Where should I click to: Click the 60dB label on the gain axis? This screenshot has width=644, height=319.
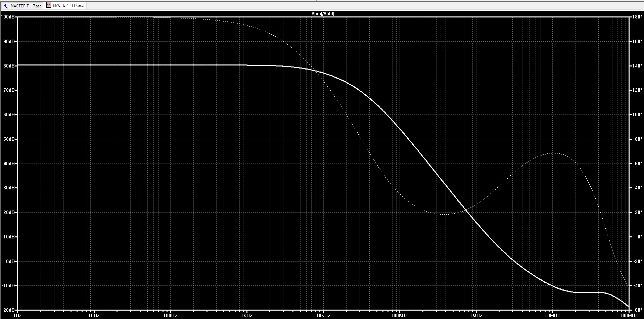9,115
